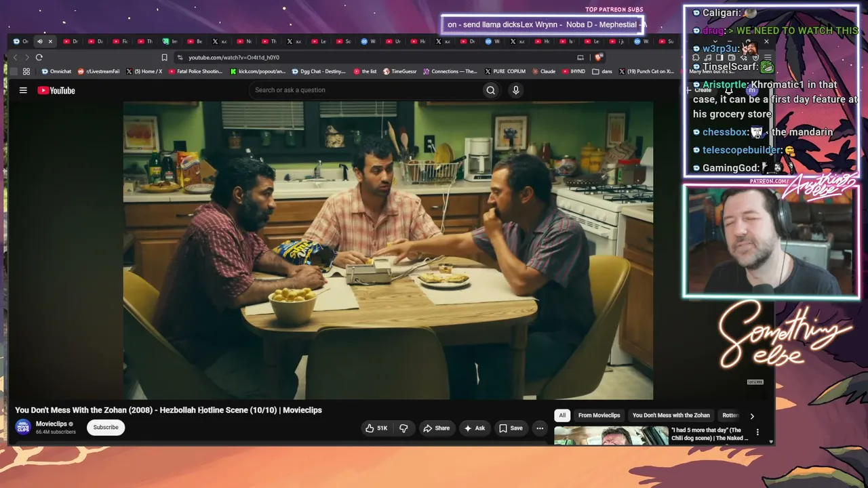Start voice search with microphone icon

(x=516, y=90)
